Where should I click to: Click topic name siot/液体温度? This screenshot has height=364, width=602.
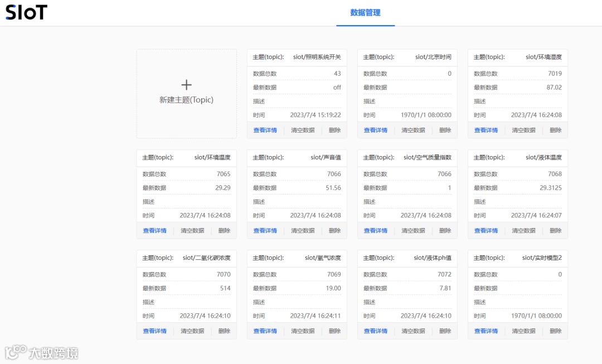coord(543,157)
